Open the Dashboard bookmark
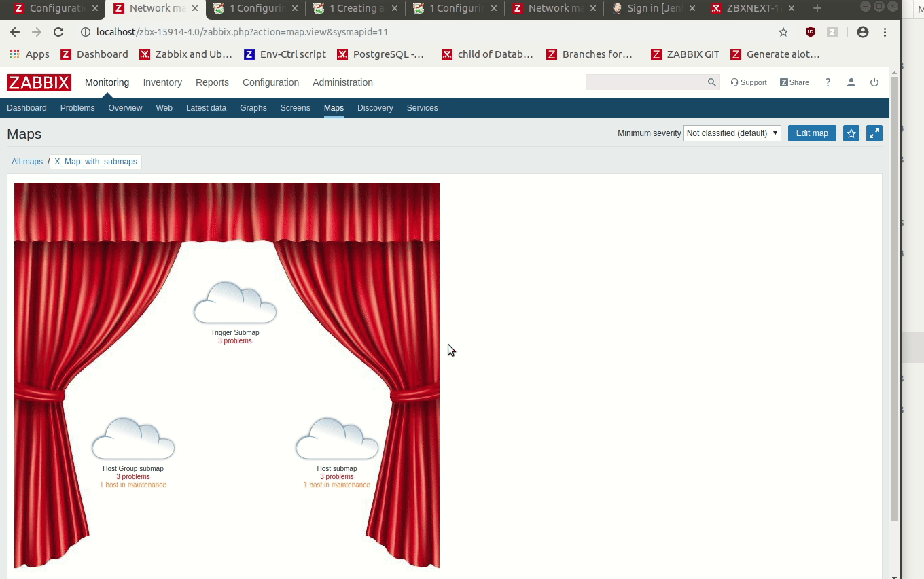Screen dimensions: 924x579 pyautogui.click(x=94, y=54)
